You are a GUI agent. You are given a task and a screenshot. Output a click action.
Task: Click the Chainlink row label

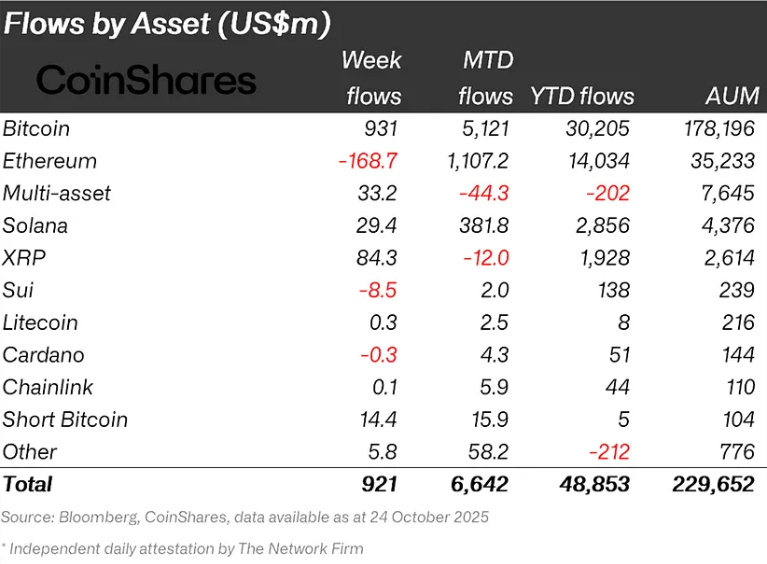[x=46, y=387]
